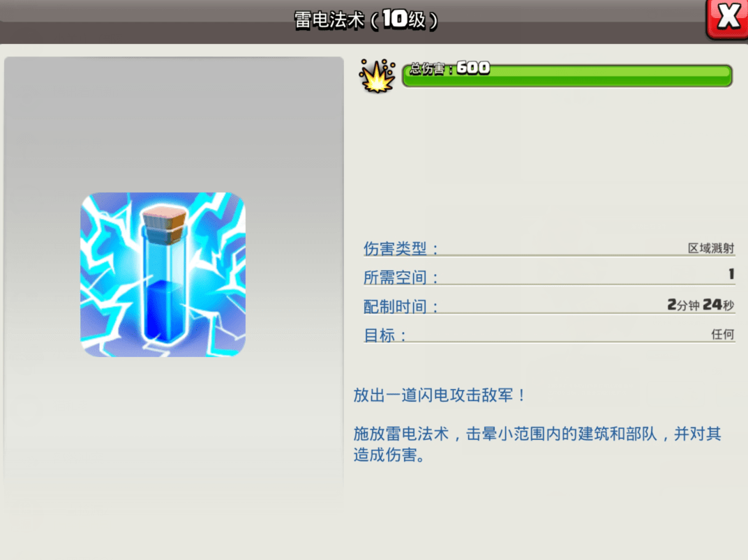748x560 pixels.
Task: Click the 施放雷电法术 description paragraph
Action: [536, 444]
